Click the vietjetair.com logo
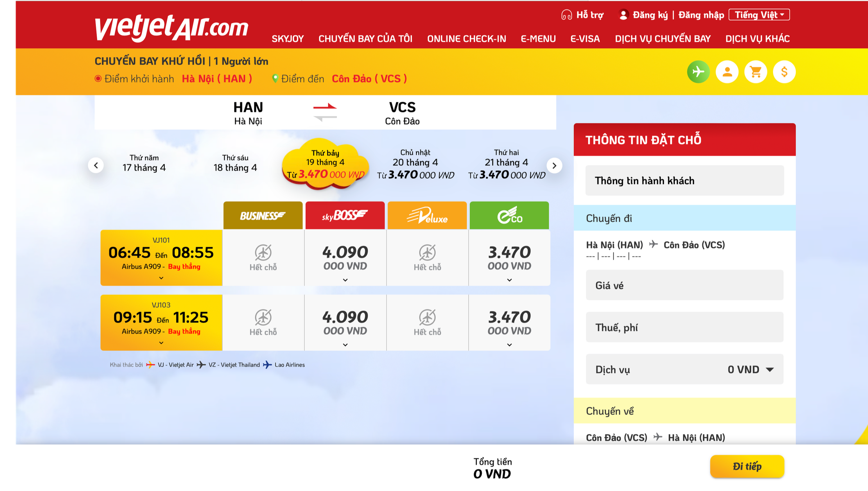This screenshot has height=491, width=868. pyautogui.click(x=172, y=28)
